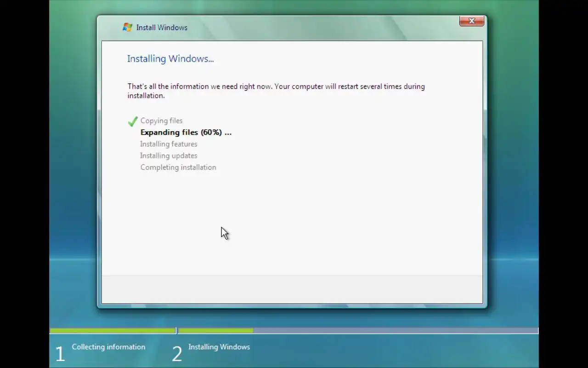Click the 'Installing Windows' progress bar segment
The image size is (588, 368).
358,331
